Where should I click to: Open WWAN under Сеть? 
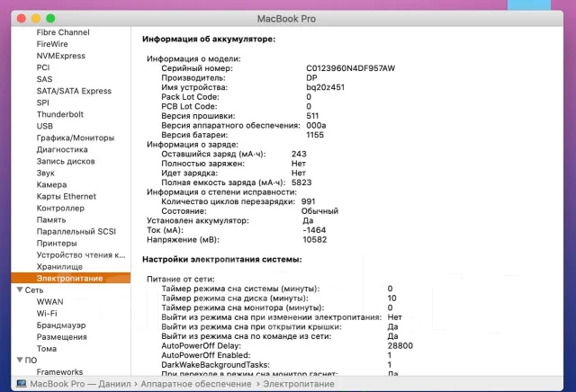49,302
